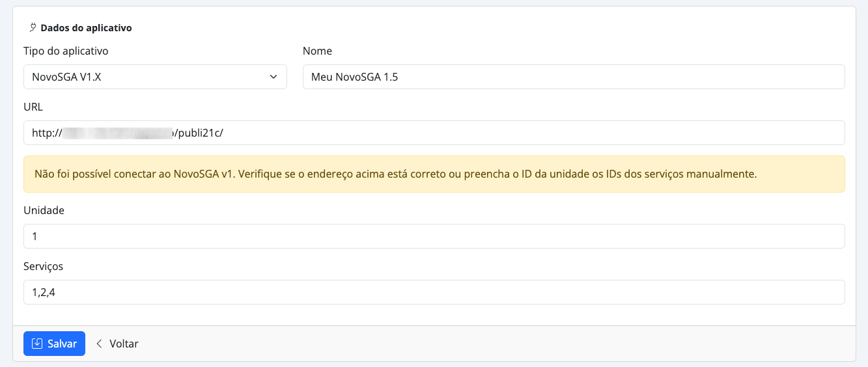Click the Dados do aplicativo section heading
The height and width of the screenshot is (367, 868).
[x=86, y=28]
